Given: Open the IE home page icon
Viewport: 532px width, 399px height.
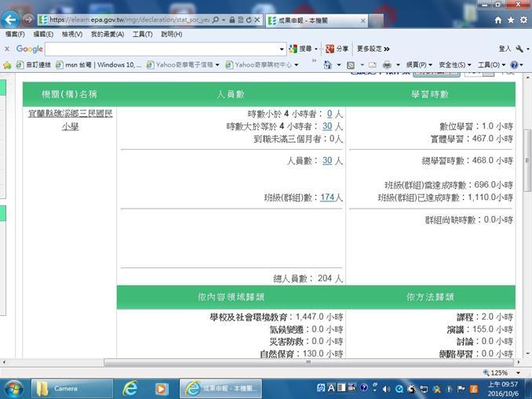Looking at the screenshot, I should [498, 20].
